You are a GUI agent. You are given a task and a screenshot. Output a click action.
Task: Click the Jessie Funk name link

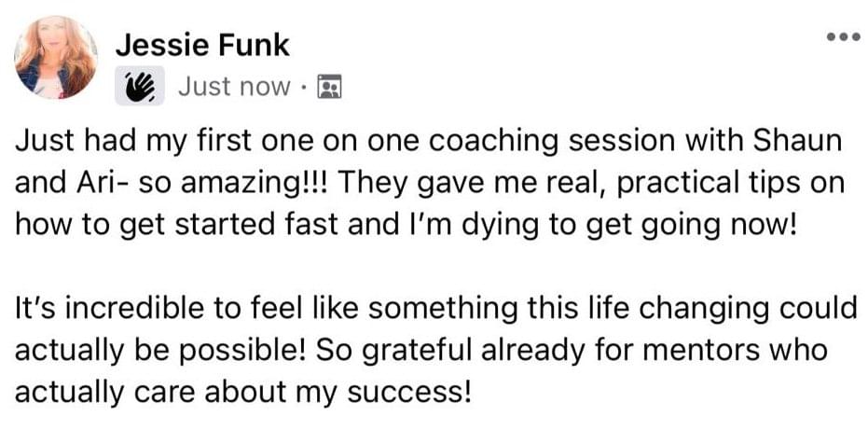point(202,46)
